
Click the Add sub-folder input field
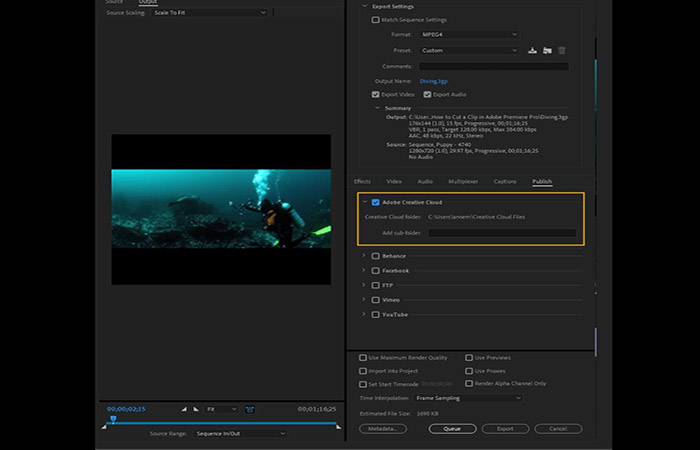tap(502, 233)
